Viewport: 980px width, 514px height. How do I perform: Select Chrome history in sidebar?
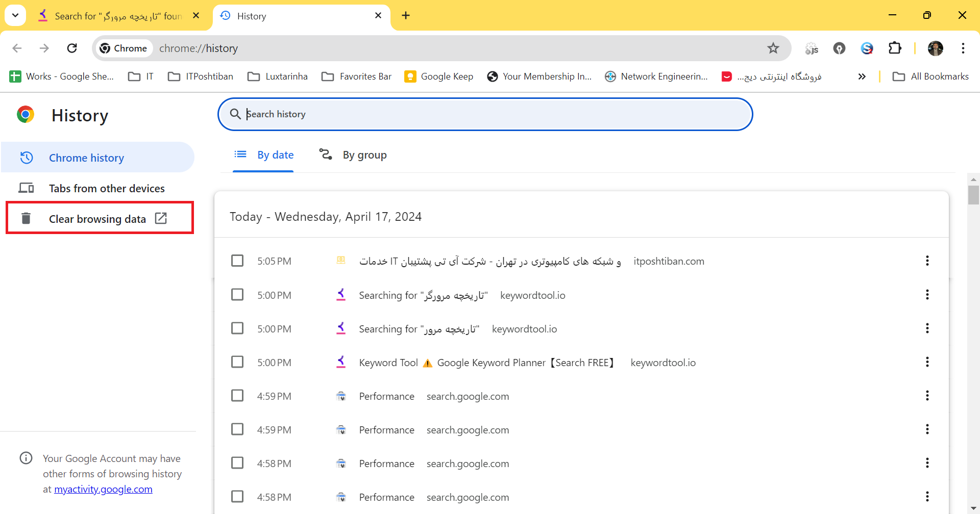(x=97, y=158)
